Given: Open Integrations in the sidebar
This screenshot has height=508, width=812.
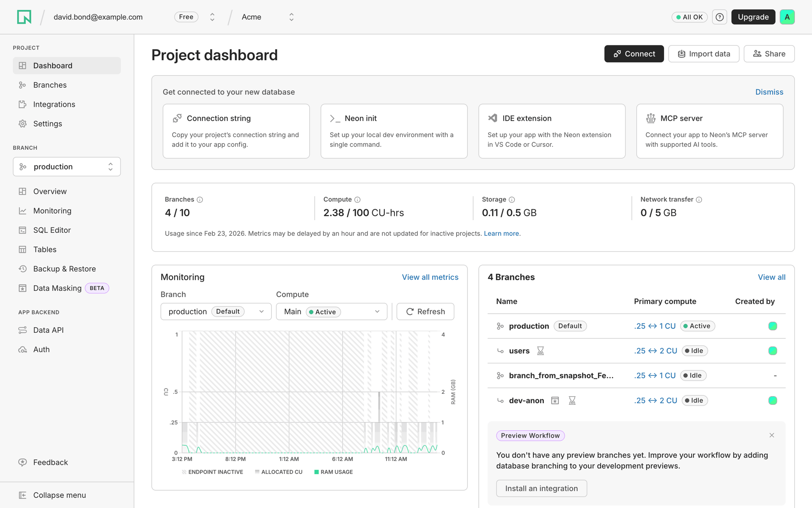Looking at the screenshot, I should click(x=67, y=105).
